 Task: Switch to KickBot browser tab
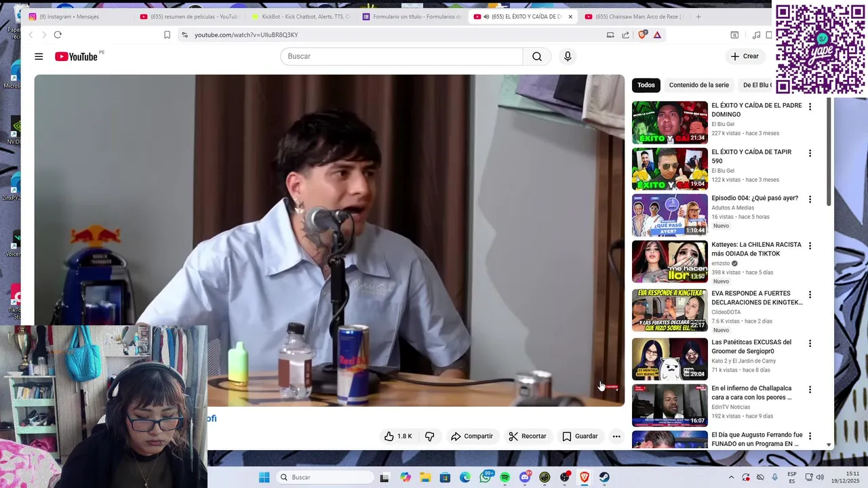[300, 17]
